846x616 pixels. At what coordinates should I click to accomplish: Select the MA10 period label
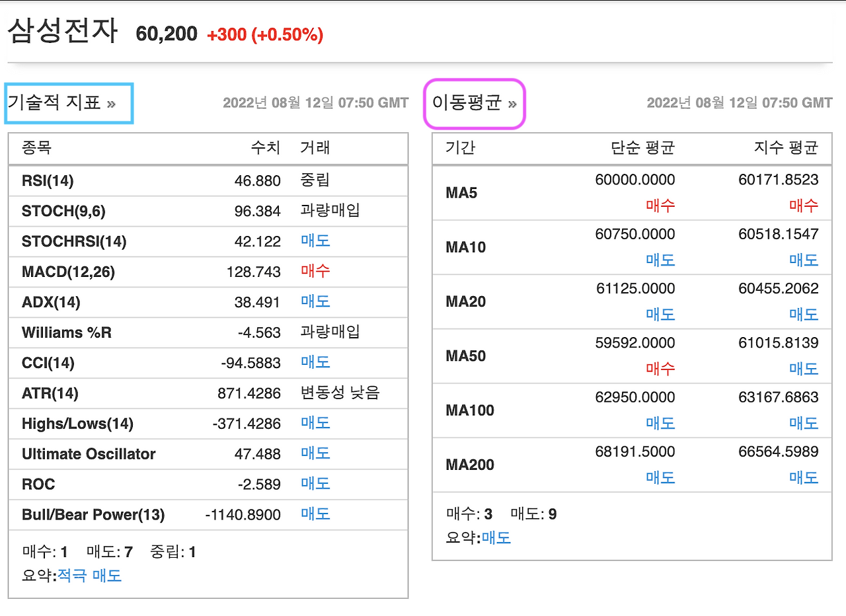[x=466, y=247]
